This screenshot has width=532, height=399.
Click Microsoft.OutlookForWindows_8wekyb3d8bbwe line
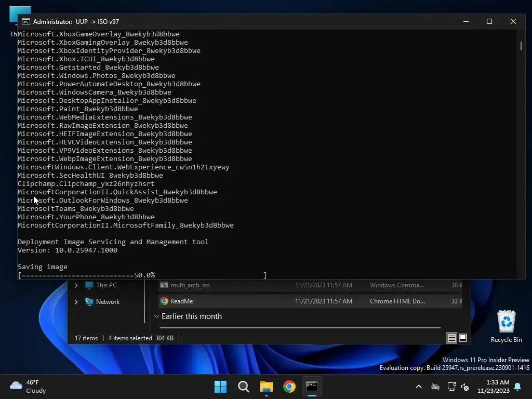click(x=103, y=200)
